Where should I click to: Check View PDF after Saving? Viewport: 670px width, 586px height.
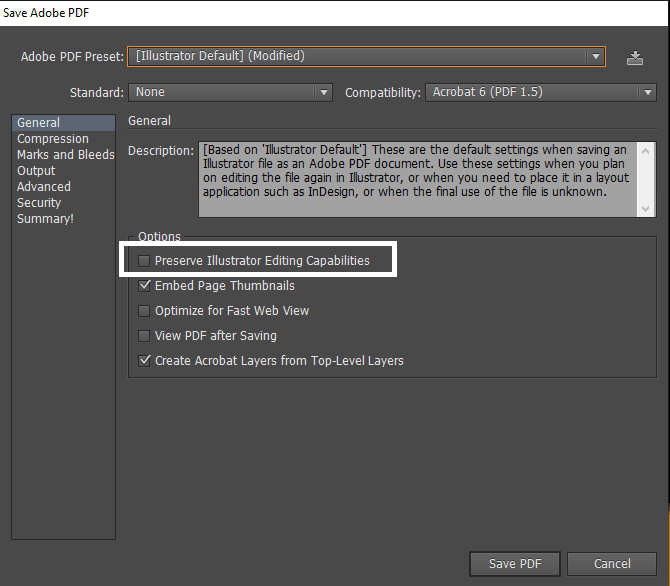144,336
